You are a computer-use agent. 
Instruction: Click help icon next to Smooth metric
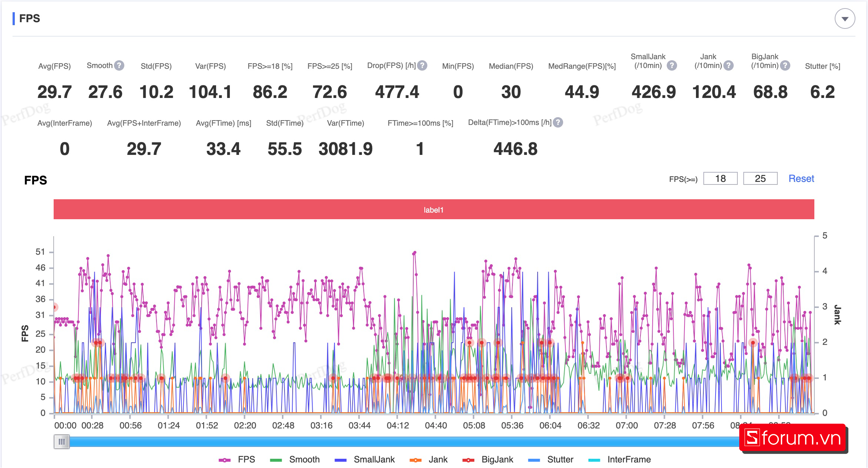[119, 65]
